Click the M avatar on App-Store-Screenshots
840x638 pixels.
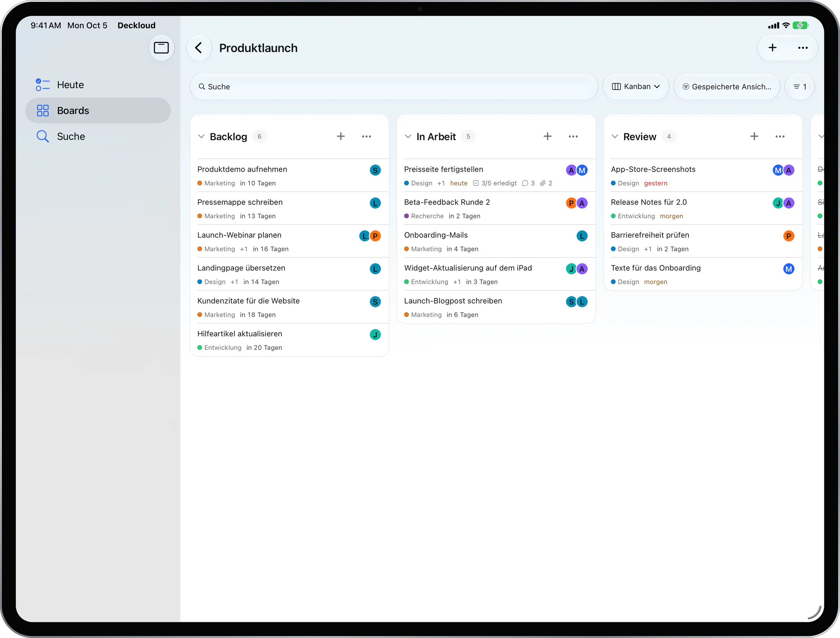(778, 170)
